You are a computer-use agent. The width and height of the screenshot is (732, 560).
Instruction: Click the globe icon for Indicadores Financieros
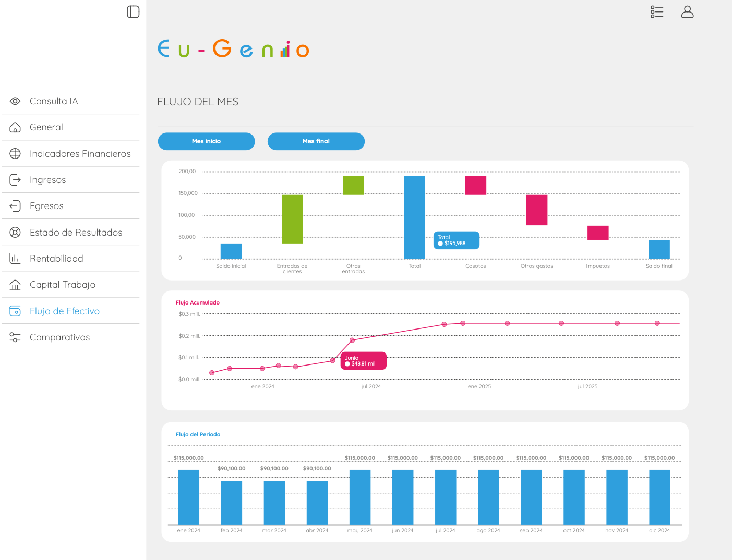tap(15, 153)
